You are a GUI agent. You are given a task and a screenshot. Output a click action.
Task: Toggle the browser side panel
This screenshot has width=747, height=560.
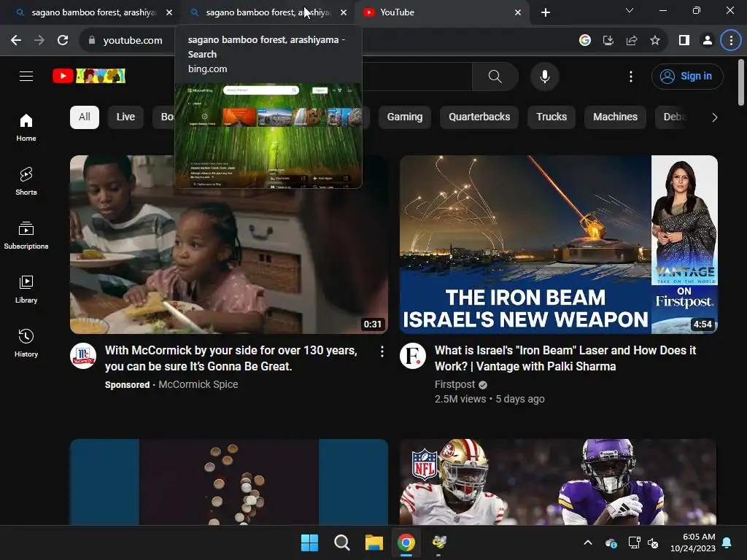684,41
